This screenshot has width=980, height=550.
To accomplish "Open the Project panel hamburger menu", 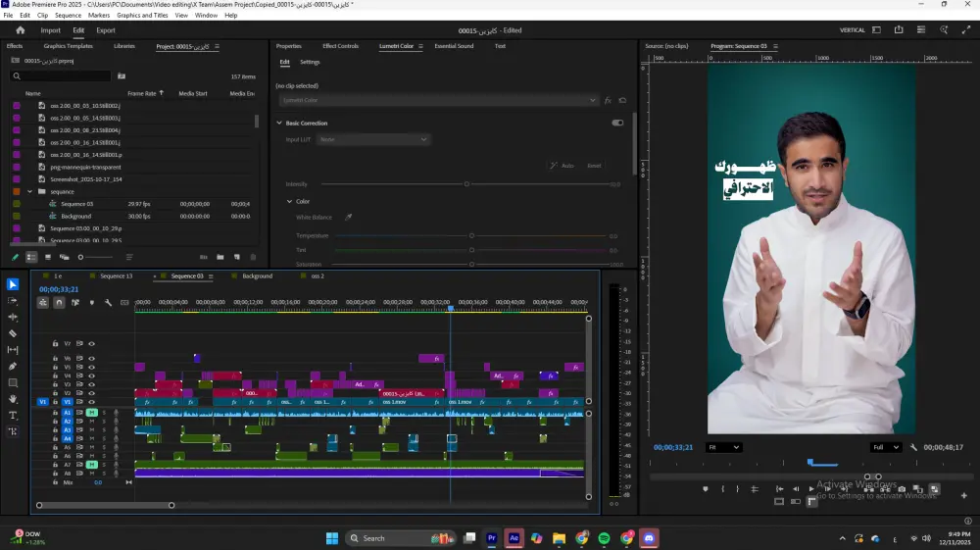I will tap(217, 46).
